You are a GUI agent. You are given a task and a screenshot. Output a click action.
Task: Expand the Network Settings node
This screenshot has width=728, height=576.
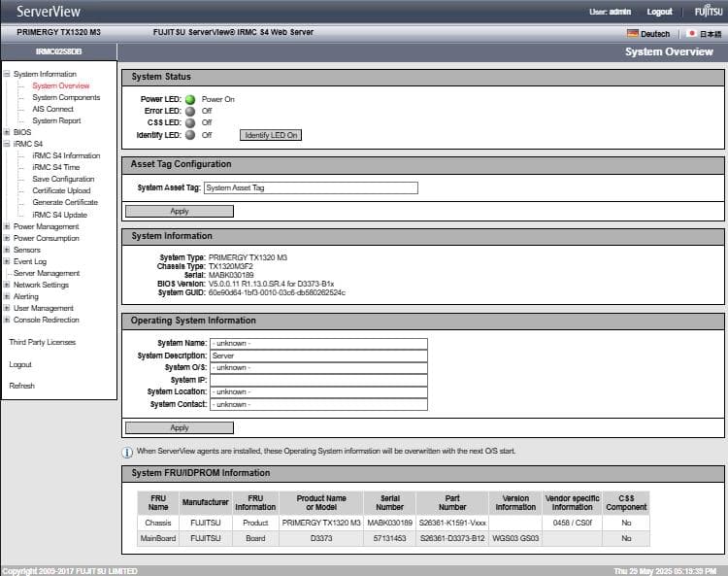coord(7,285)
